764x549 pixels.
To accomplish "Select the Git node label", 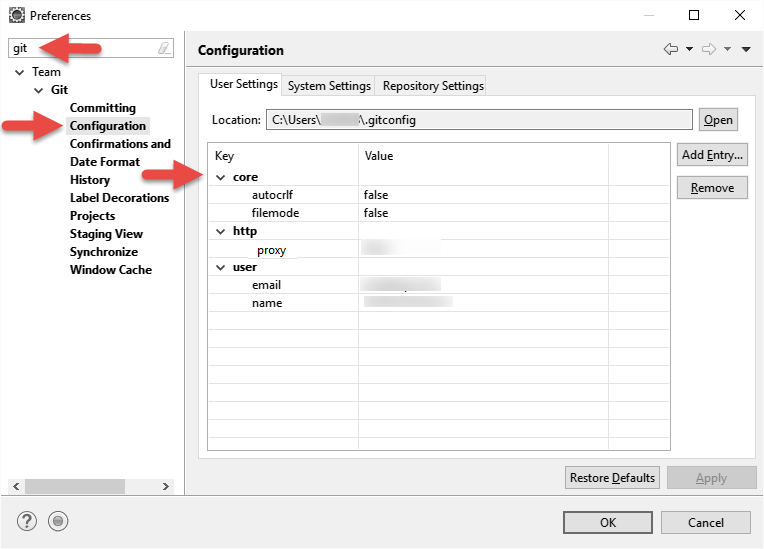I will click(59, 90).
